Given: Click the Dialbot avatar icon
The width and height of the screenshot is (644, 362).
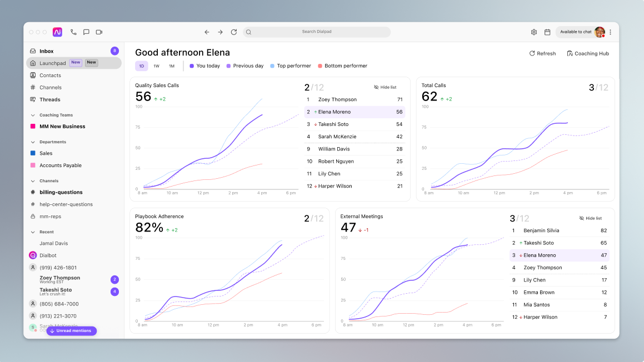Looking at the screenshot, I should pos(33,255).
